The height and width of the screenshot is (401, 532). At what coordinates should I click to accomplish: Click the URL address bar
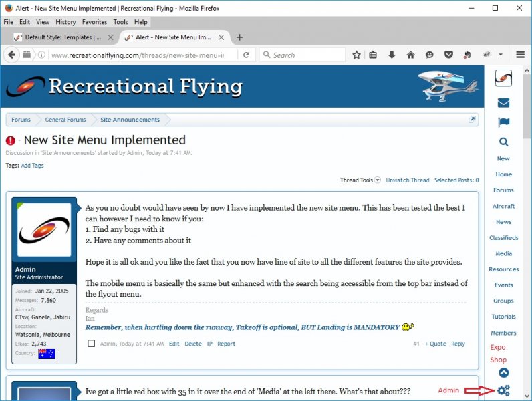tap(138, 55)
